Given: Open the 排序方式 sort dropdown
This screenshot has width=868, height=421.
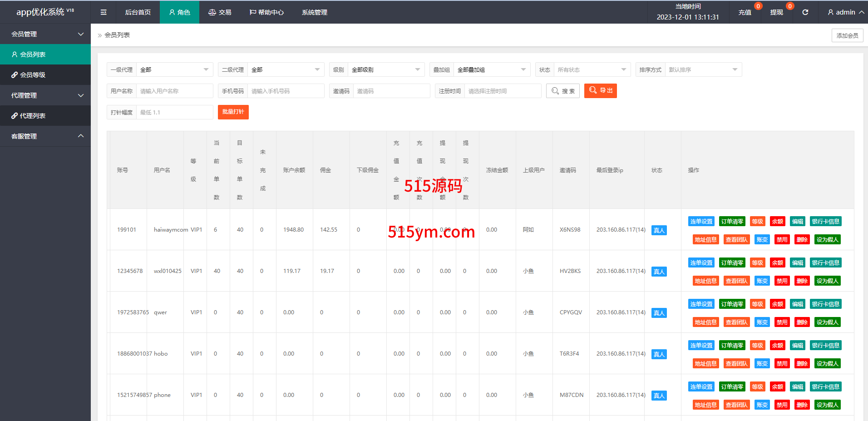Looking at the screenshot, I should (703, 69).
